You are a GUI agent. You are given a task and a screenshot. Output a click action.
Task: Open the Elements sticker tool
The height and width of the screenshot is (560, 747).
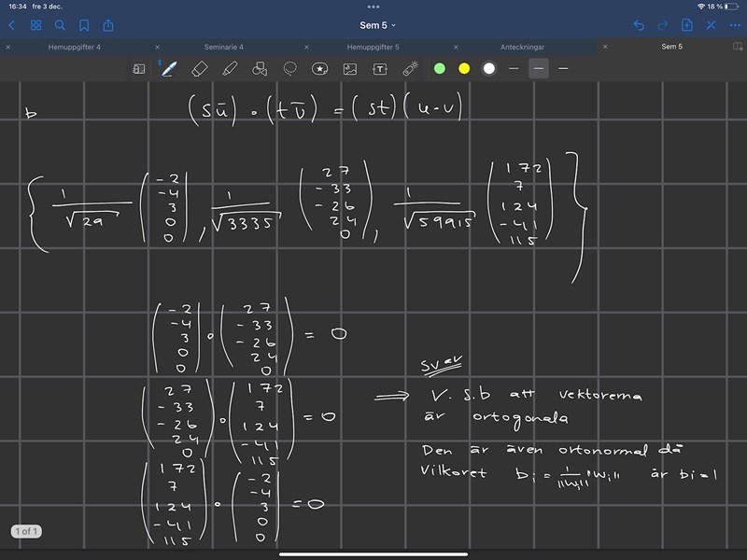pyautogui.click(x=320, y=68)
